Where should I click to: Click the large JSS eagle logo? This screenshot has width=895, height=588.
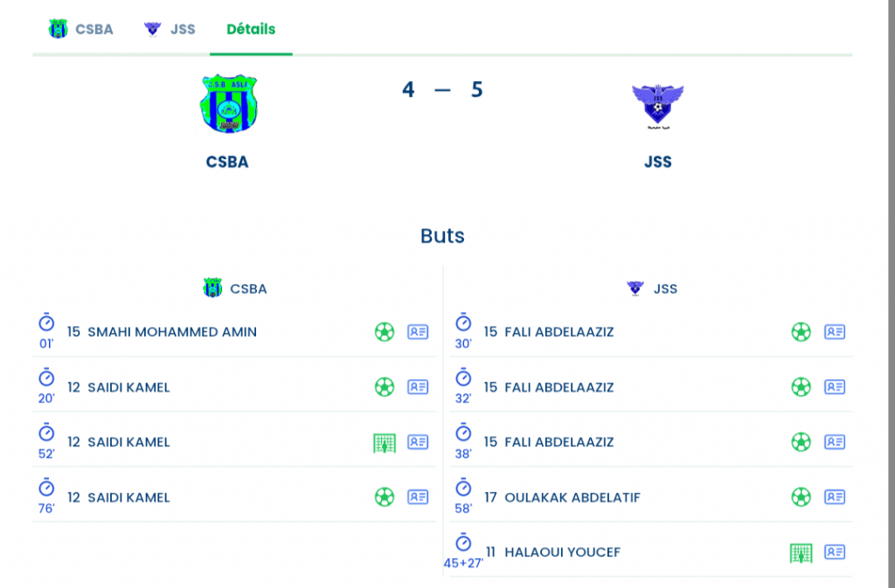coord(657,107)
